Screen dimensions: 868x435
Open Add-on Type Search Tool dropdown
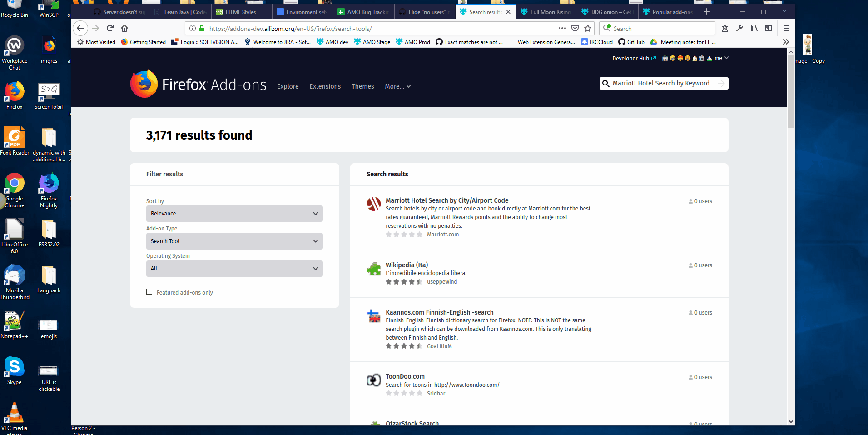pyautogui.click(x=234, y=241)
